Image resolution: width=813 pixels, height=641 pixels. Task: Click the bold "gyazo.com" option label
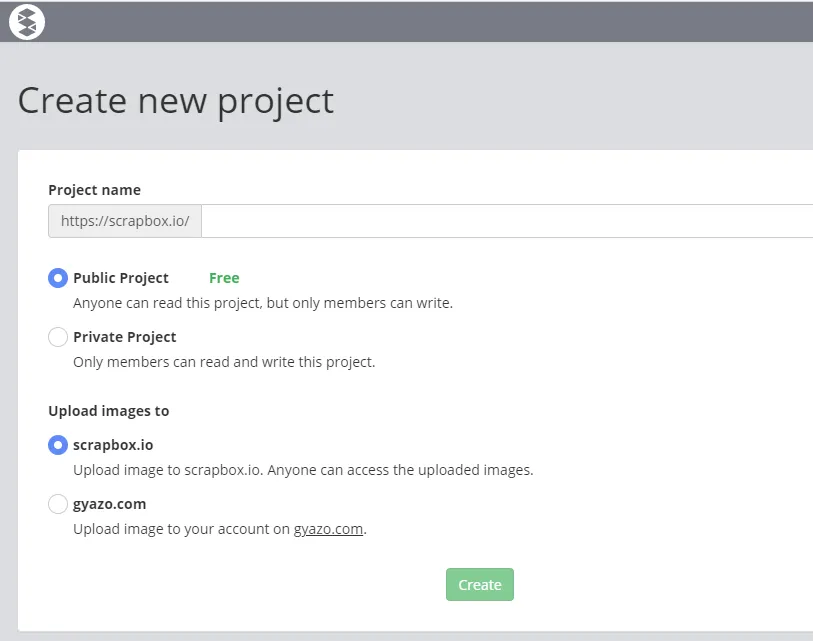[110, 504]
